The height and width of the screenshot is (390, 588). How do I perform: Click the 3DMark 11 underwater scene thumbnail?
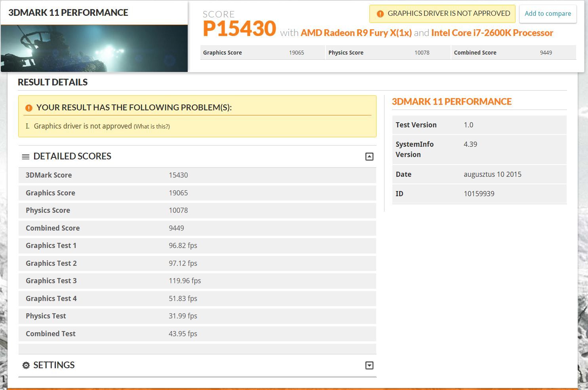coord(94,48)
